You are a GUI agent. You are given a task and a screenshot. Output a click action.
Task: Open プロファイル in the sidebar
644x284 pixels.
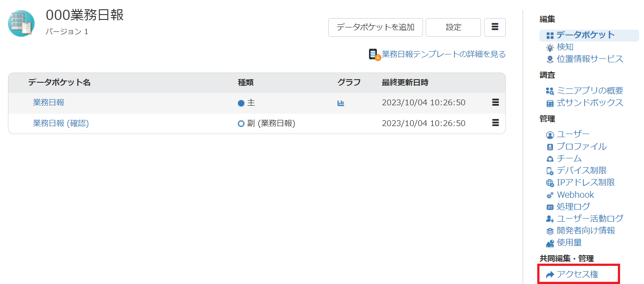(582, 146)
